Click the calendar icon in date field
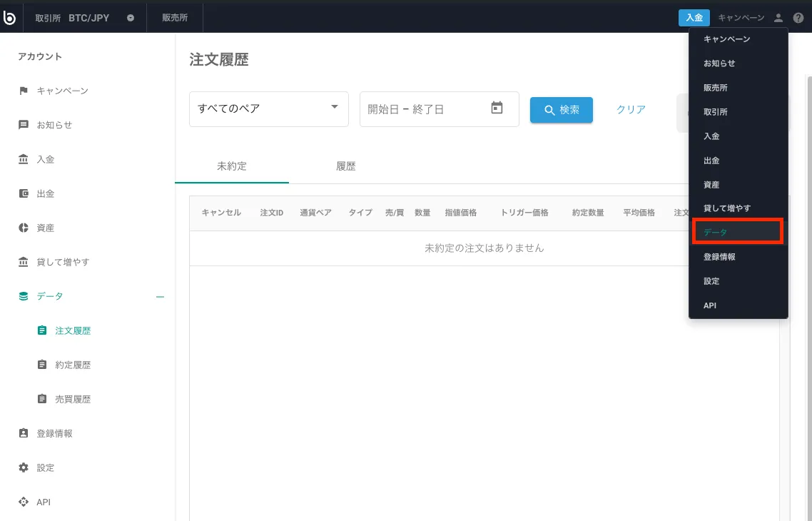 point(497,108)
